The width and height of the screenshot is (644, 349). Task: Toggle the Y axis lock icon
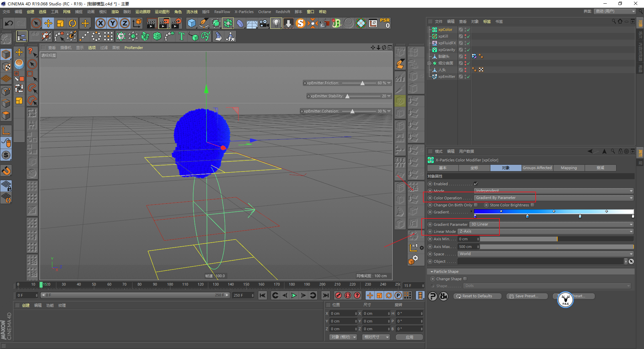click(113, 23)
